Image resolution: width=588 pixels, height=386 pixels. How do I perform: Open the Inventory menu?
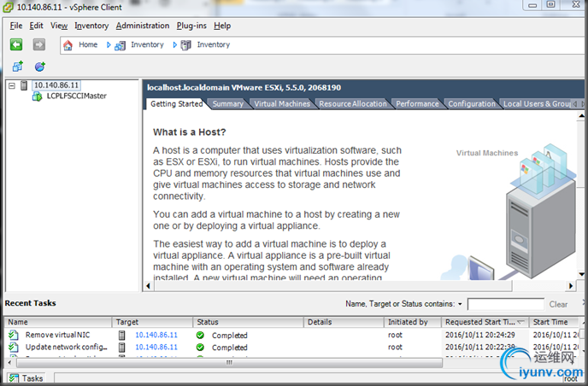(91, 26)
